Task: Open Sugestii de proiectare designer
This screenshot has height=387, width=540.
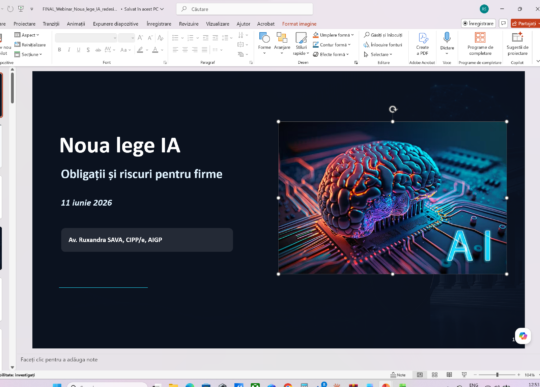Action: pos(517,44)
